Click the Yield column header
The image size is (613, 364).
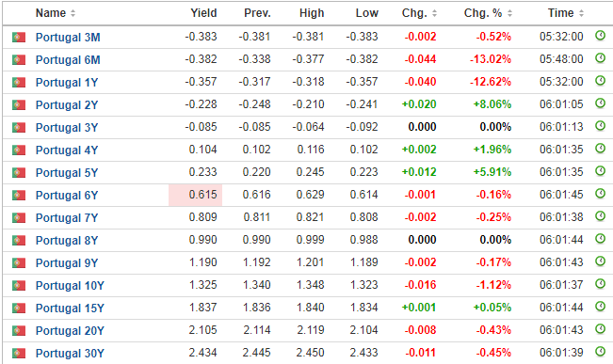coord(203,13)
